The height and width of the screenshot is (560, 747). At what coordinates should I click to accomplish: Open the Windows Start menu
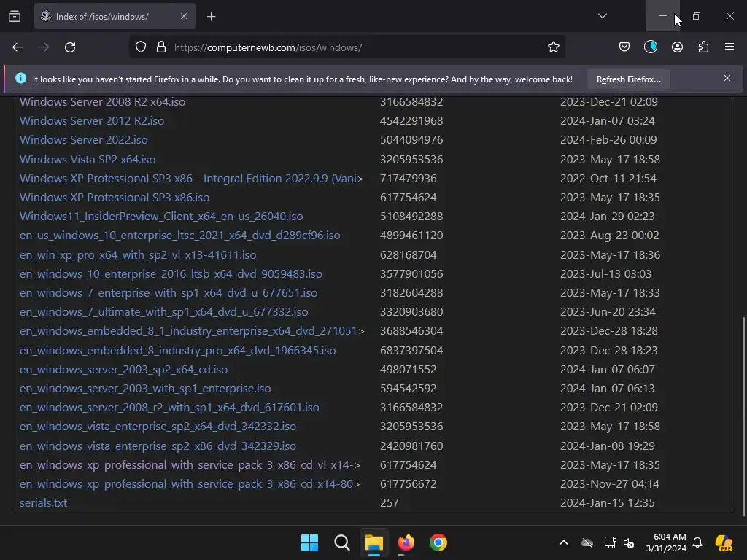[309, 542]
